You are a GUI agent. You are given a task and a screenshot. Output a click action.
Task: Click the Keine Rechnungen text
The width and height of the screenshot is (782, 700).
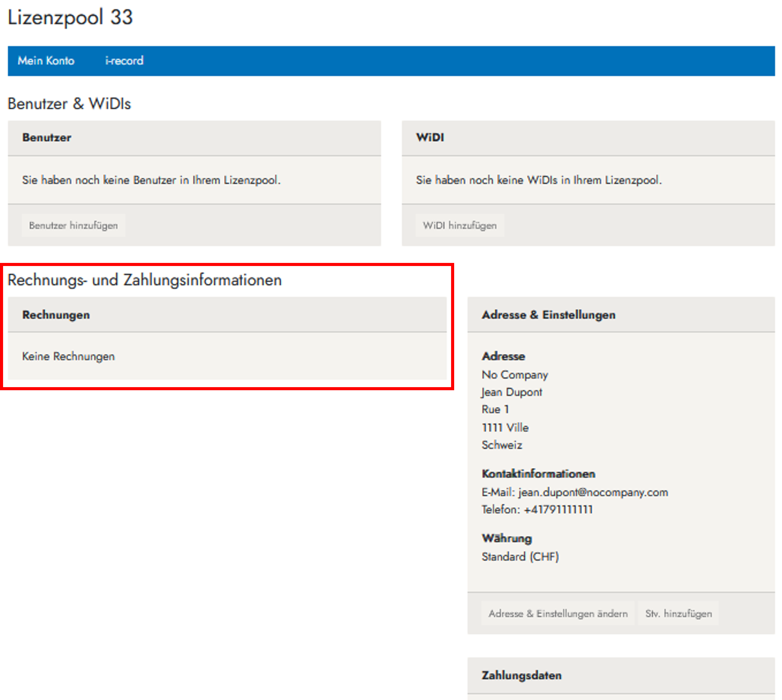pos(68,357)
